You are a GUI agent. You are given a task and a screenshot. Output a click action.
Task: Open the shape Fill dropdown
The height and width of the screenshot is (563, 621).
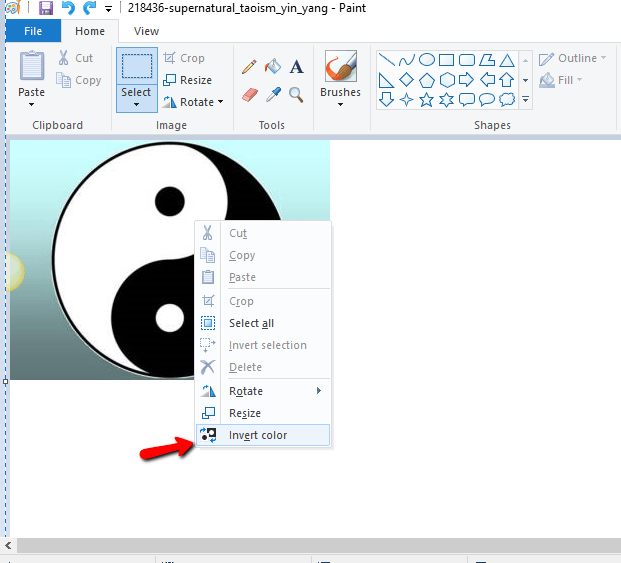pyautogui.click(x=561, y=80)
